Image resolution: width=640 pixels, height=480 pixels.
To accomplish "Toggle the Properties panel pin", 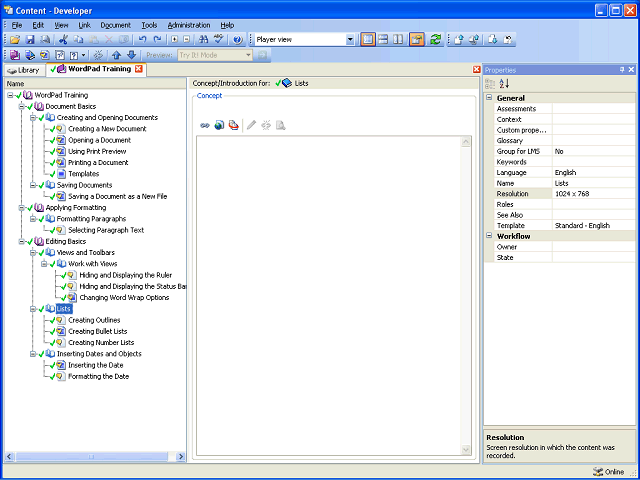I will coord(622,70).
